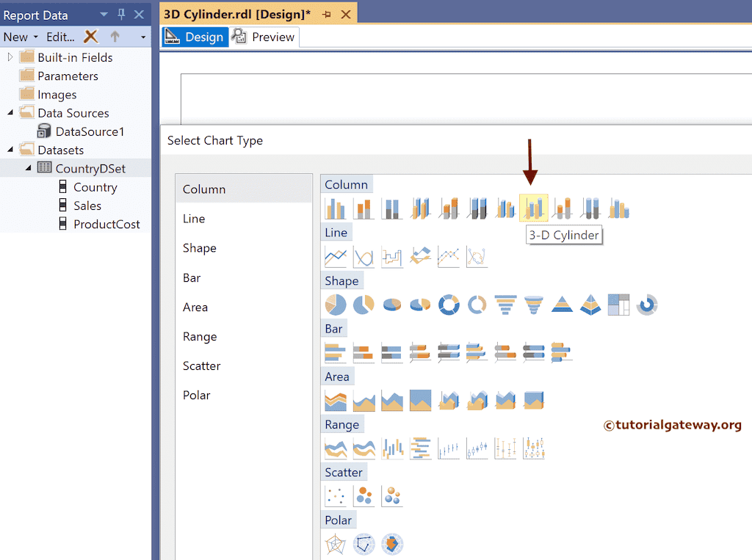Image resolution: width=752 pixels, height=560 pixels.
Task: Expand the Built-in Fields folder
Action: point(10,57)
